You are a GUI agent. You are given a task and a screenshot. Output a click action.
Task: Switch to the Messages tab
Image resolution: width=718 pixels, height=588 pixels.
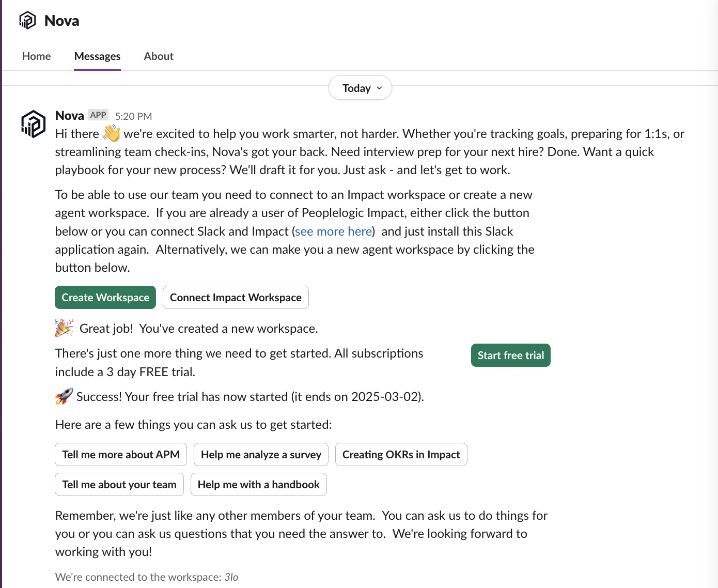point(97,56)
